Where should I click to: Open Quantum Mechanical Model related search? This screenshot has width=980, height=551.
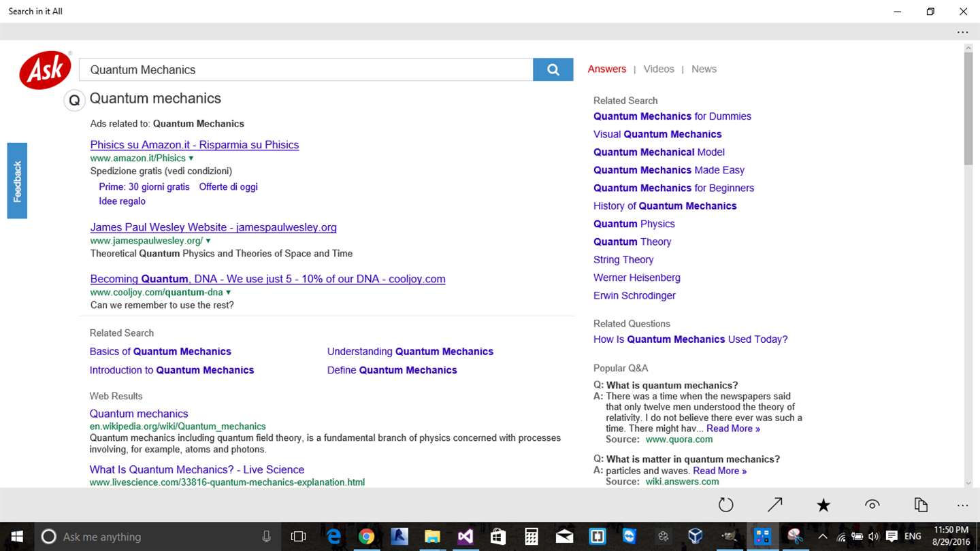click(x=659, y=152)
